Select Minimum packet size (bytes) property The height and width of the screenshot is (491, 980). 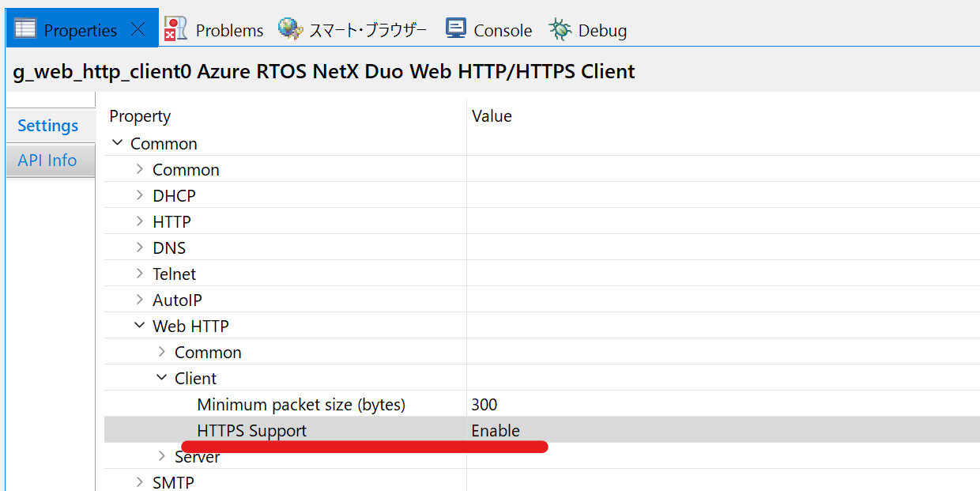pos(301,405)
